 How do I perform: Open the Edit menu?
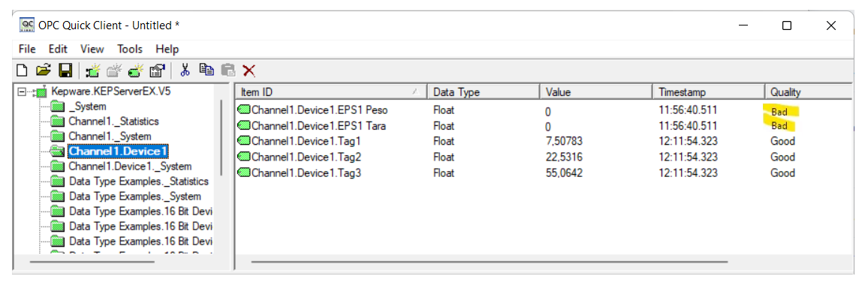click(x=58, y=49)
